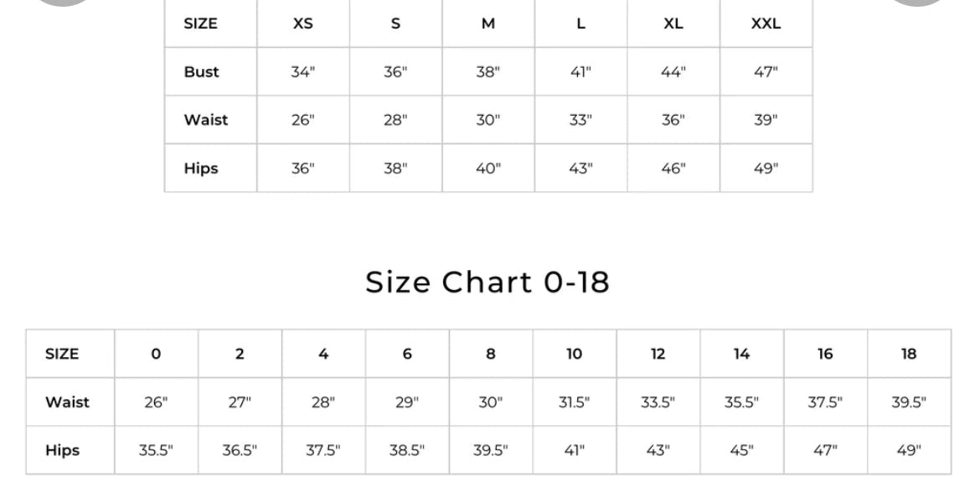Click the hips measurement for size XL
The height and width of the screenshot is (498, 980).
pyautogui.click(x=673, y=169)
